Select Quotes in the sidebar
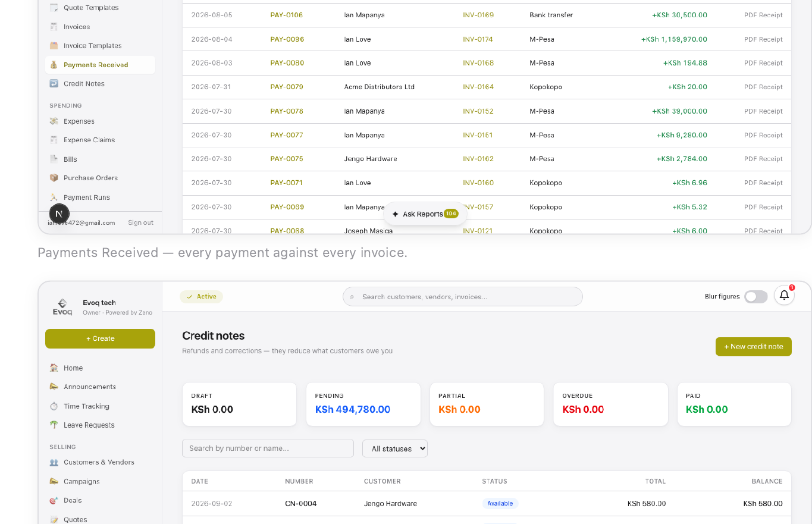The width and height of the screenshot is (812, 524). click(76, 519)
